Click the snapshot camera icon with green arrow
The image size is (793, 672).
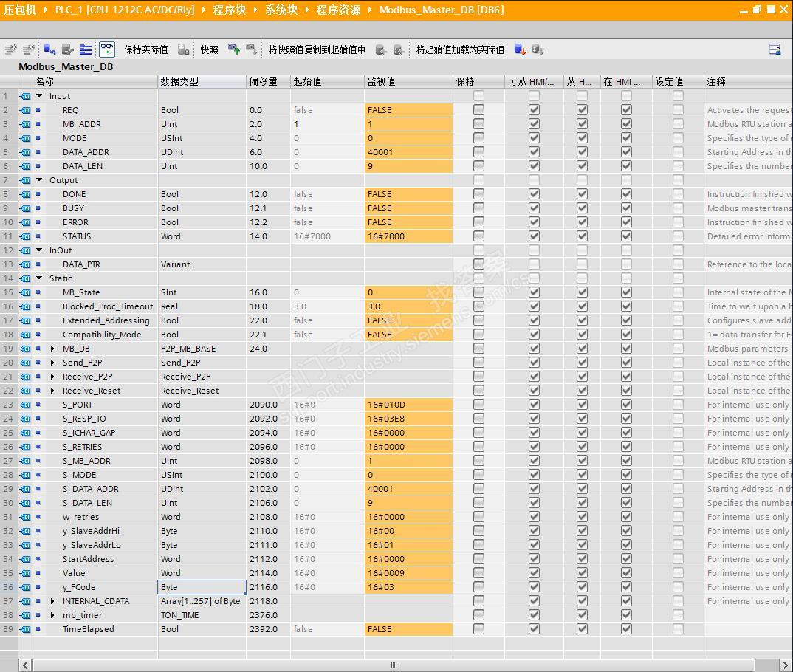(233, 49)
